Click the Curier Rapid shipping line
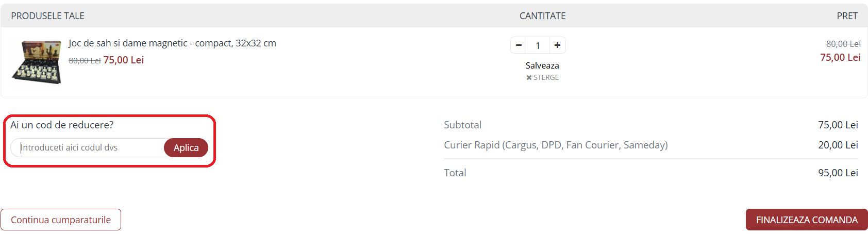Viewport: 868px width, 234px height. 556,145
